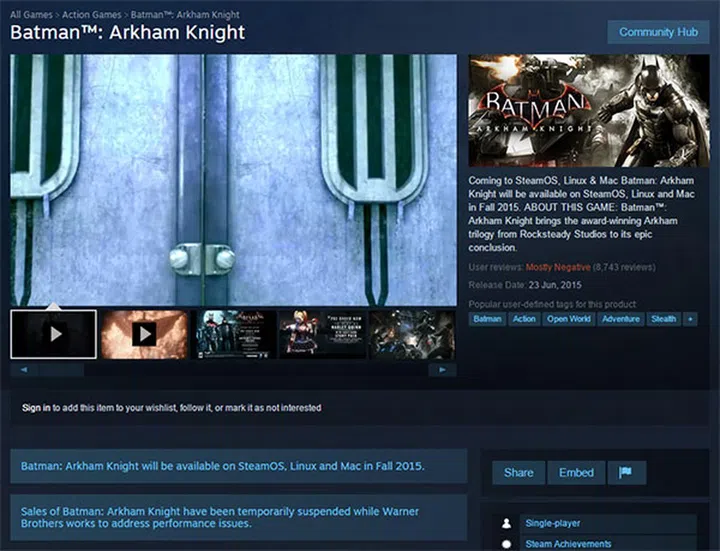
Task: View the Batmobile action screenshot thumbnail
Action: 412,334
